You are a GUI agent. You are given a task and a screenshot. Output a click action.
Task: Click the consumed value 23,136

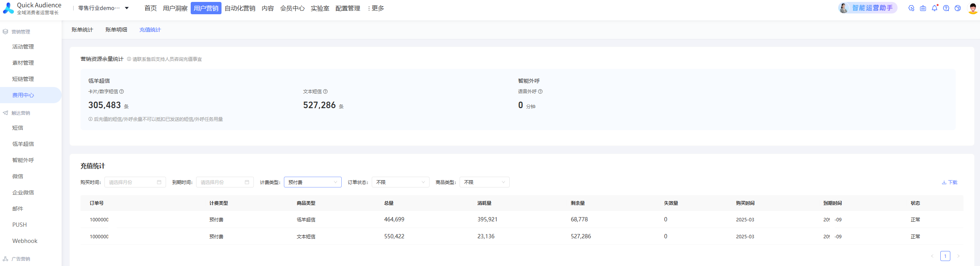click(x=486, y=236)
